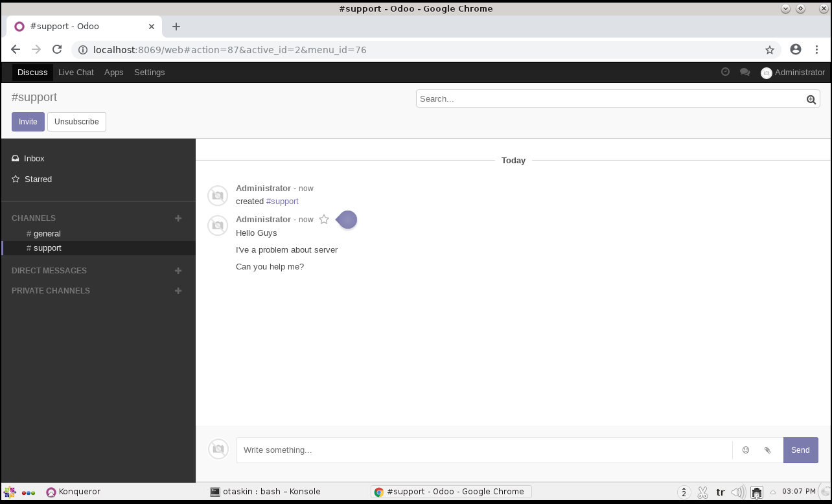Click the Invite button
The image size is (832, 504).
(x=28, y=122)
